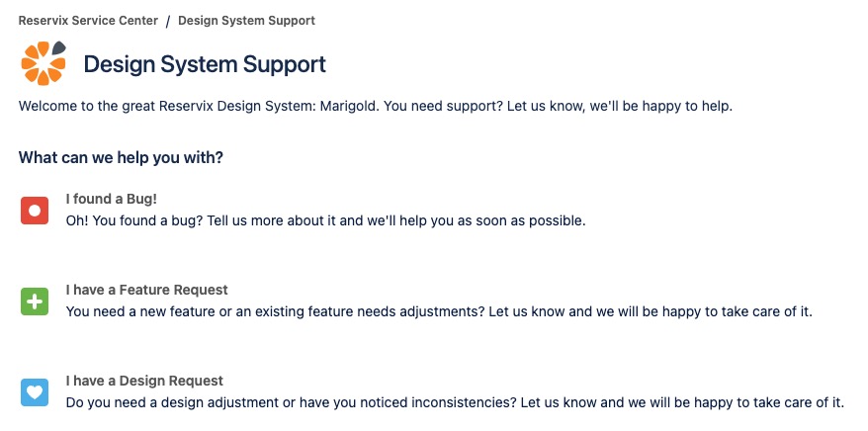
Task: Click the design adjustment description text
Action: tap(455, 402)
